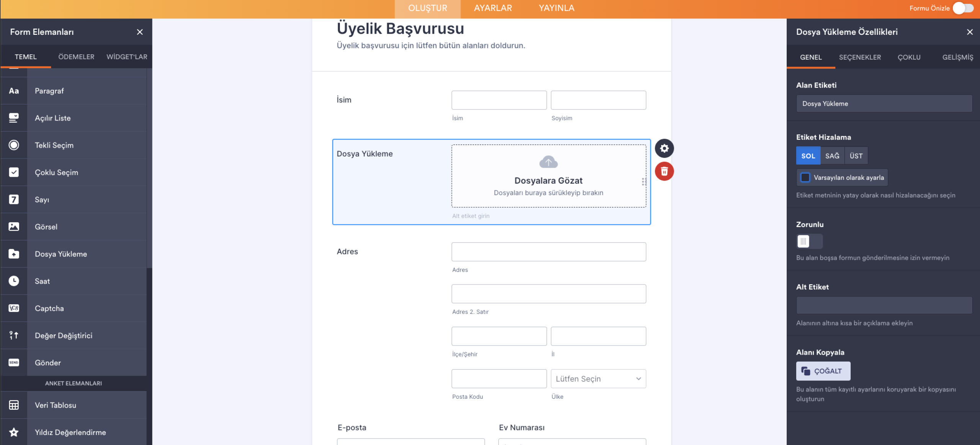Screen dimensions: 980x445
Task: Close the Form Elemanları panel
Action: 140,32
